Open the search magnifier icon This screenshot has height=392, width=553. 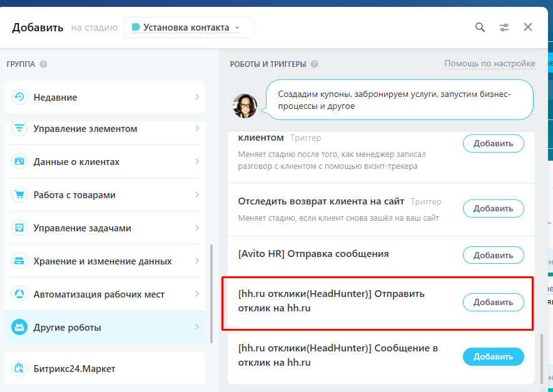pyautogui.click(x=480, y=27)
